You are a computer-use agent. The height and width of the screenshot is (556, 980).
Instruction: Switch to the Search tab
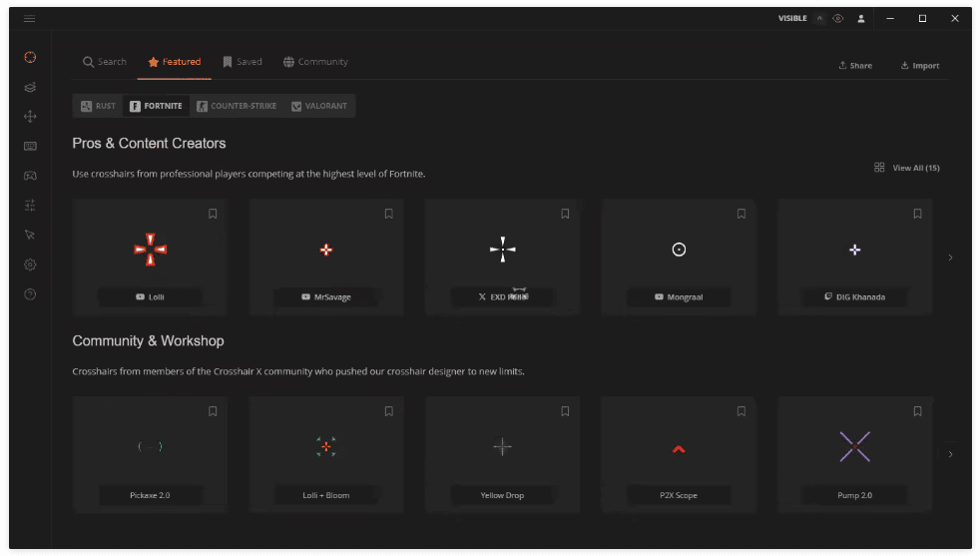(105, 62)
